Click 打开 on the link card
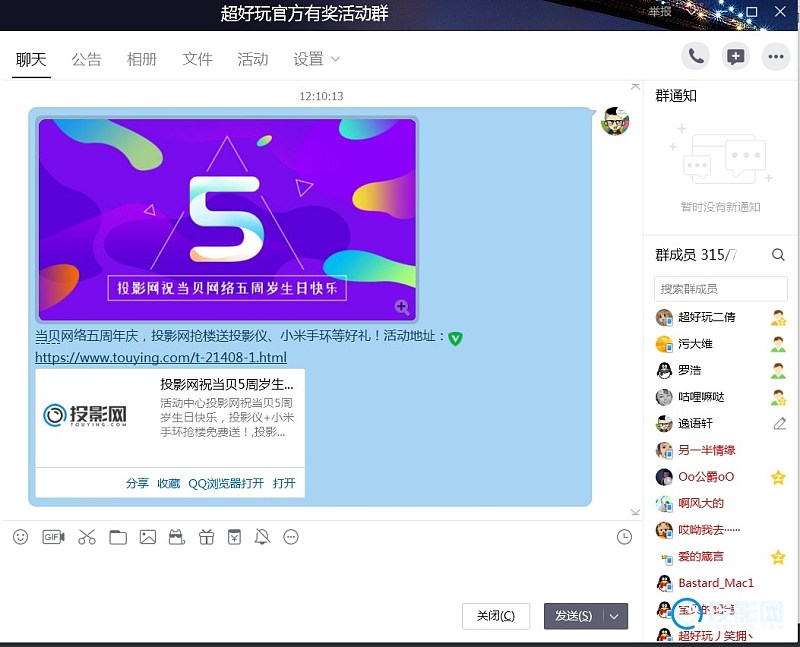This screenshot has height=647, width=800. 284,483
